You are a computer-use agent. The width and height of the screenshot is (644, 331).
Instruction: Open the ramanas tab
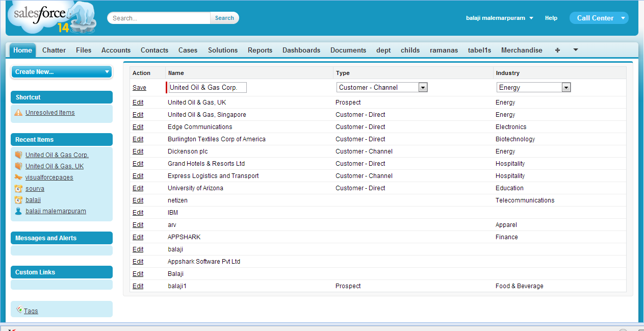(444, 50)
